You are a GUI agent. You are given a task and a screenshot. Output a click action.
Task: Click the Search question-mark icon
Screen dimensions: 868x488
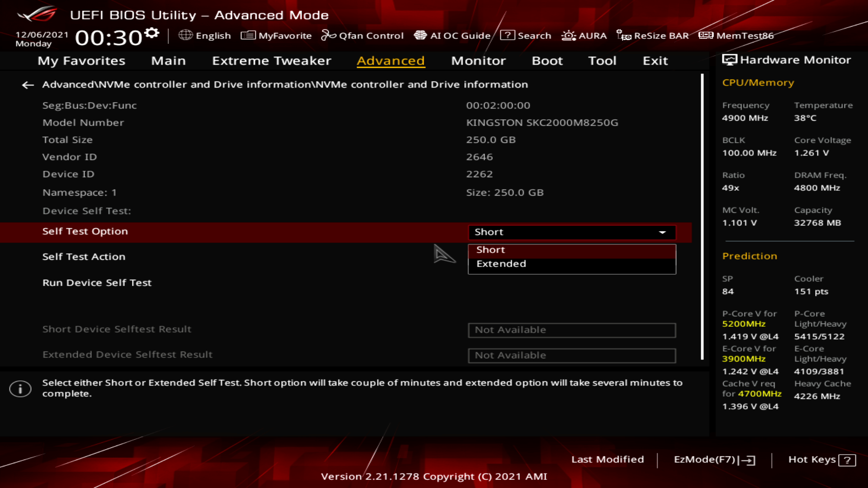coord(507,35)
